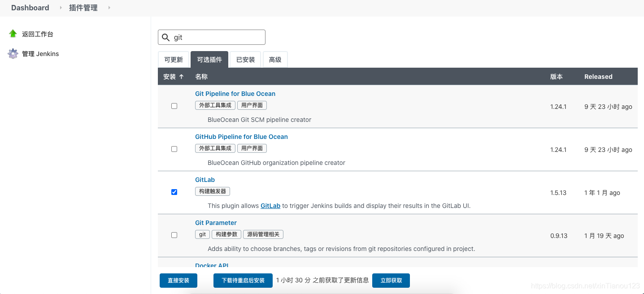Click the git tag under Git Parameter
644x294 pixels.
(x=202, y=234)
